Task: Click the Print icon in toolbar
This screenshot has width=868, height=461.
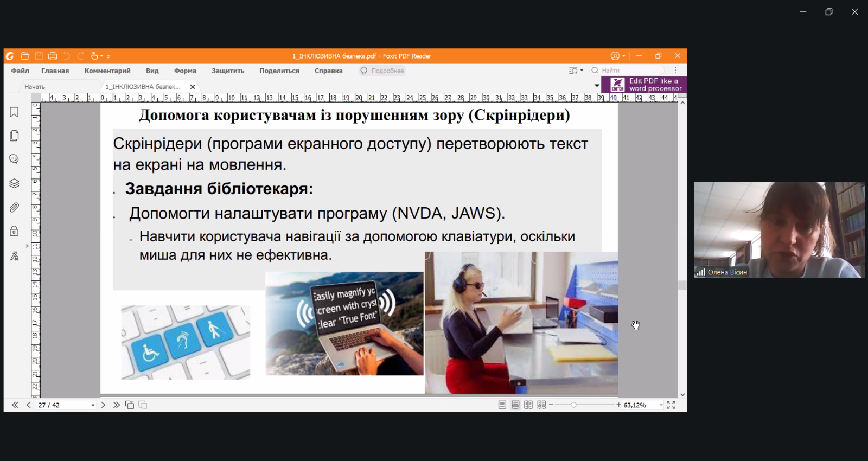Action: click(x=53, y=56)
